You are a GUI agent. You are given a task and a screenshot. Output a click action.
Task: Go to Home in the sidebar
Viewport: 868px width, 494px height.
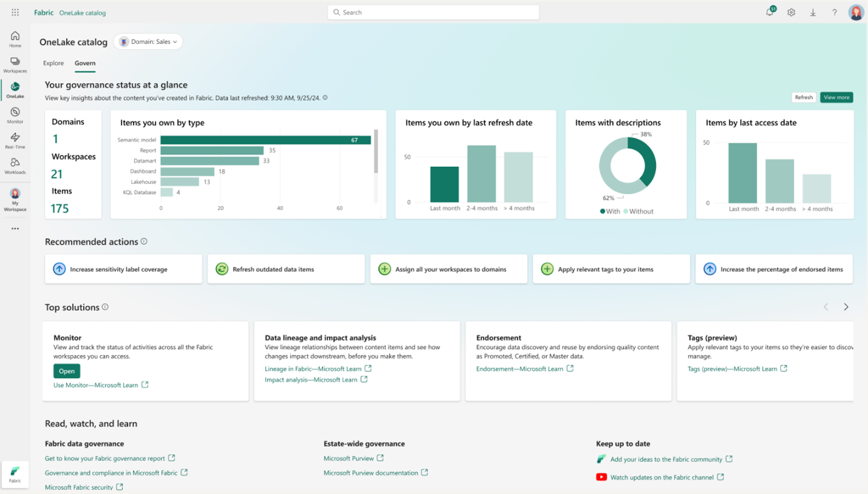[15, 39]
